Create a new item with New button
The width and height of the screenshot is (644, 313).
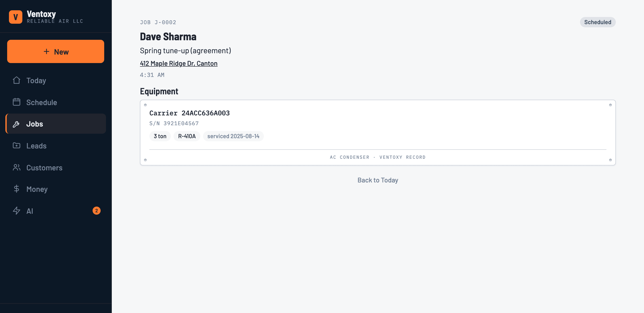pos(56,51)
